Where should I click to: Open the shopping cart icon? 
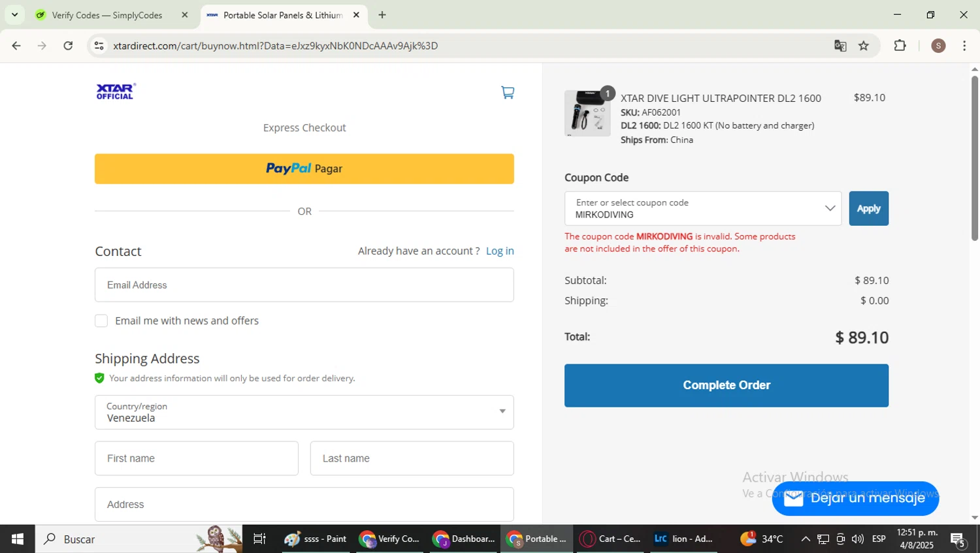[508, 93]
